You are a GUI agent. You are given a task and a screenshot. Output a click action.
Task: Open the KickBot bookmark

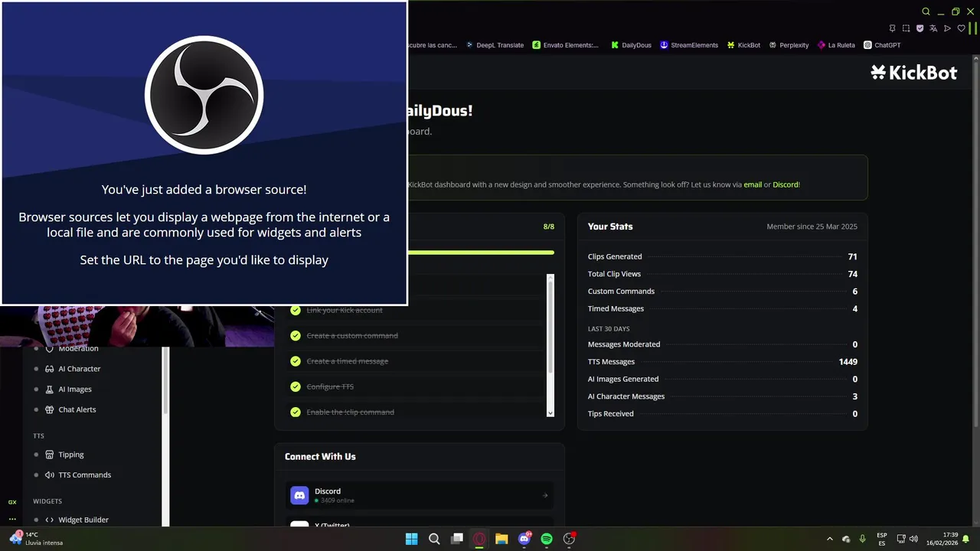[x=743, y=45]
